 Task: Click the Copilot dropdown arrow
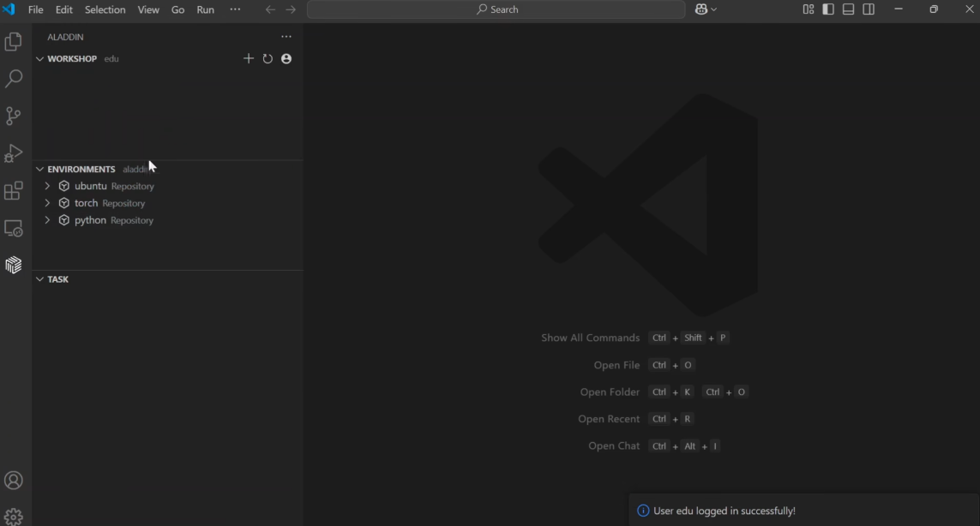(713, 9)
